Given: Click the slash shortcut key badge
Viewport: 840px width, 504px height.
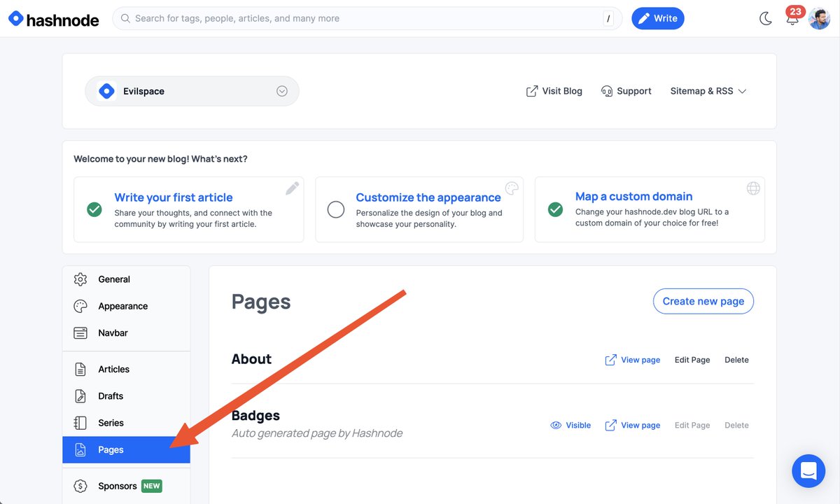Looking at the screenshot, I should pyautogui.click(x=608, y=19).
